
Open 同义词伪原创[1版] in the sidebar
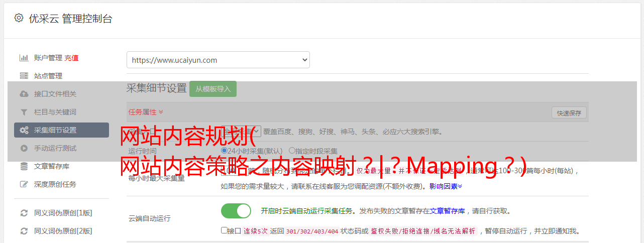63,213
